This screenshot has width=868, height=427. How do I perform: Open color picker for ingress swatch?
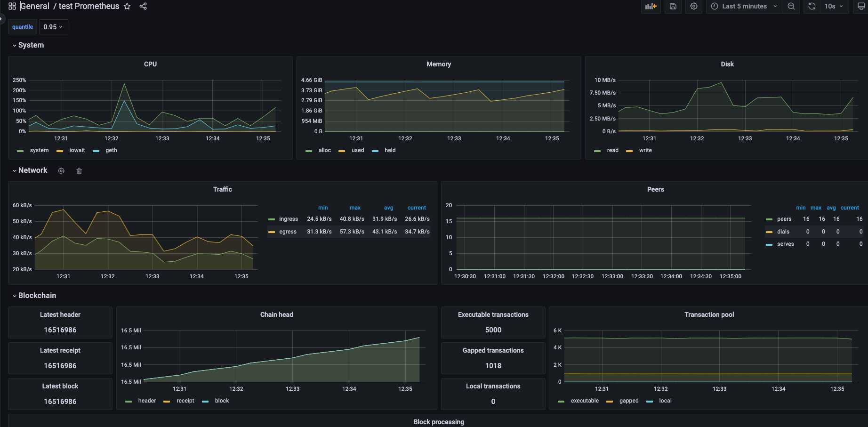tap(272, 219)
